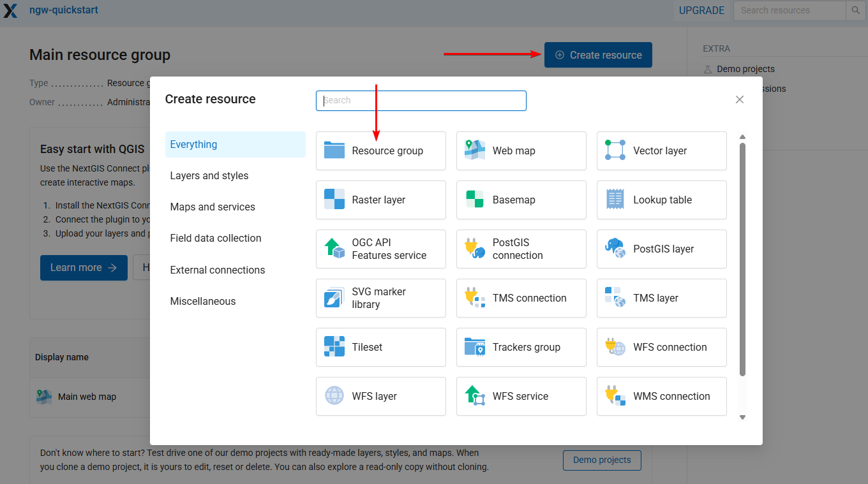Choose the Vector layer icon
The height and width of the screenshot is (484, 868).
point(615,150)
